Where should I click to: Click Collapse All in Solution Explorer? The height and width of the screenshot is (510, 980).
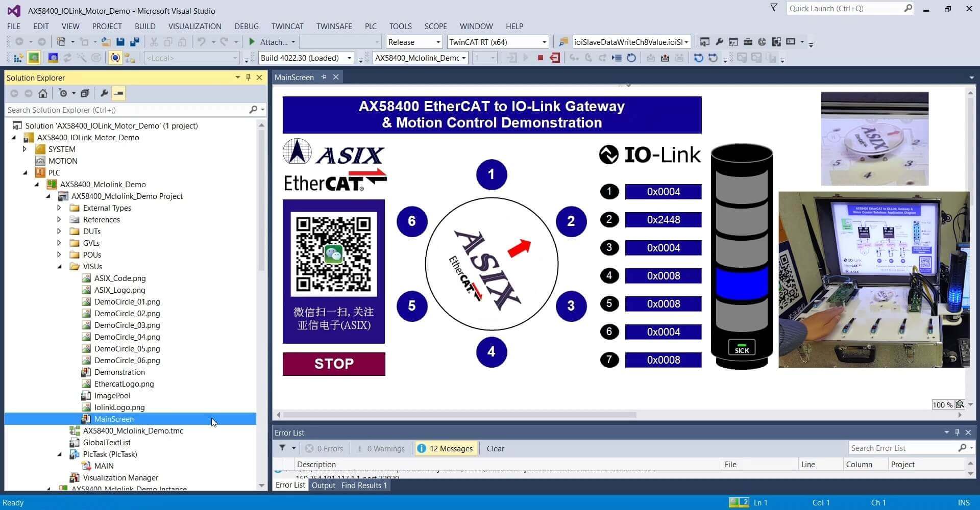[85, 93]
